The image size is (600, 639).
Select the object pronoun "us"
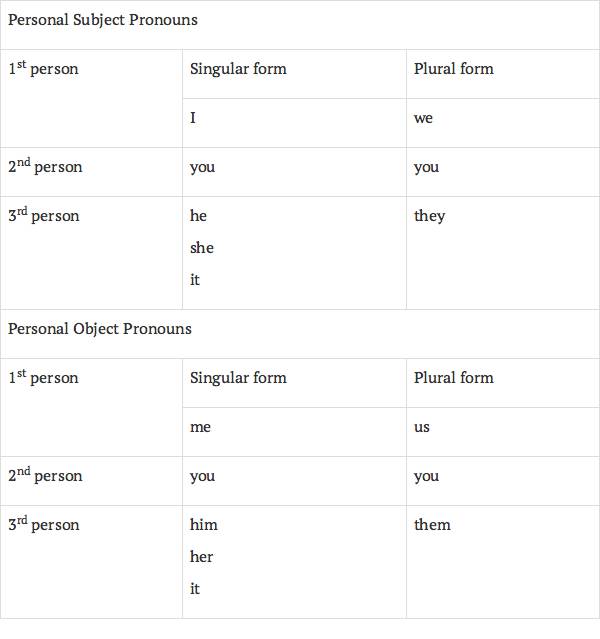[x=422, y=427]
